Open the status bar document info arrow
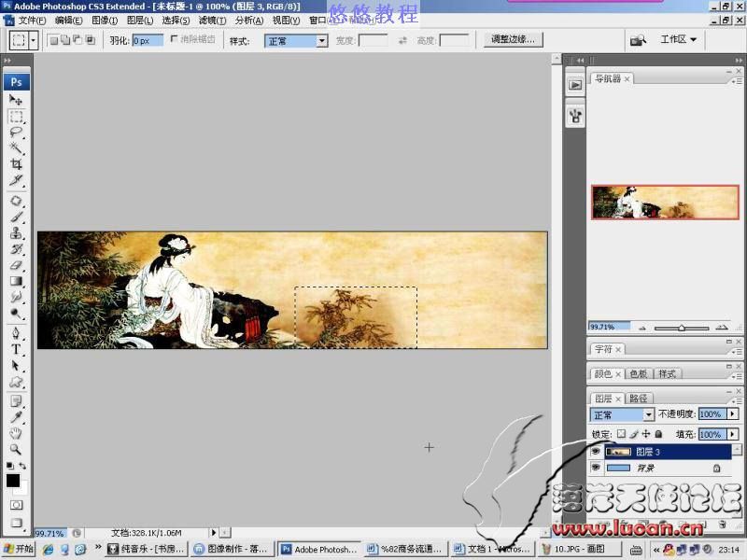Screen dimensions: 747x560 pyautogui.click(x=214, y=532)
